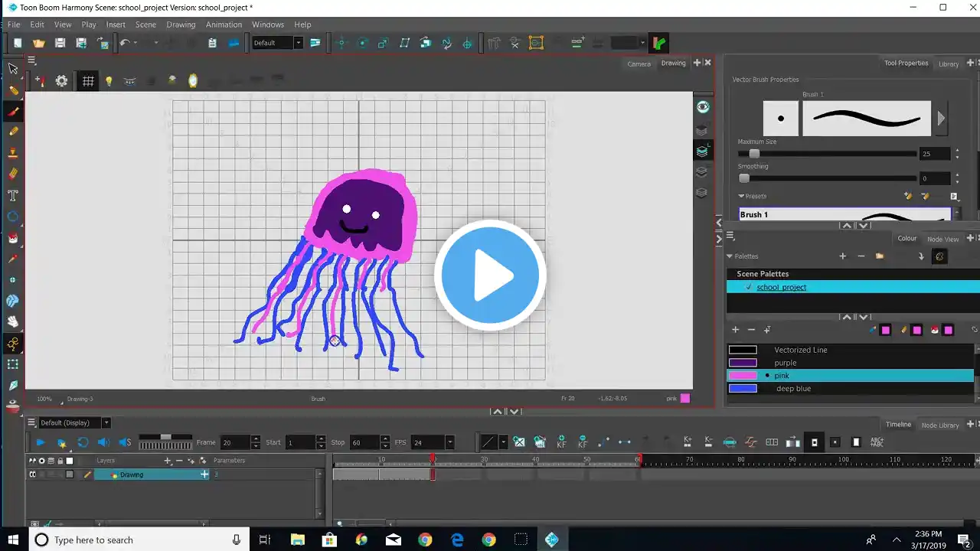
Task: Click the large blue play button overlay
Action: tap(490, 275)
